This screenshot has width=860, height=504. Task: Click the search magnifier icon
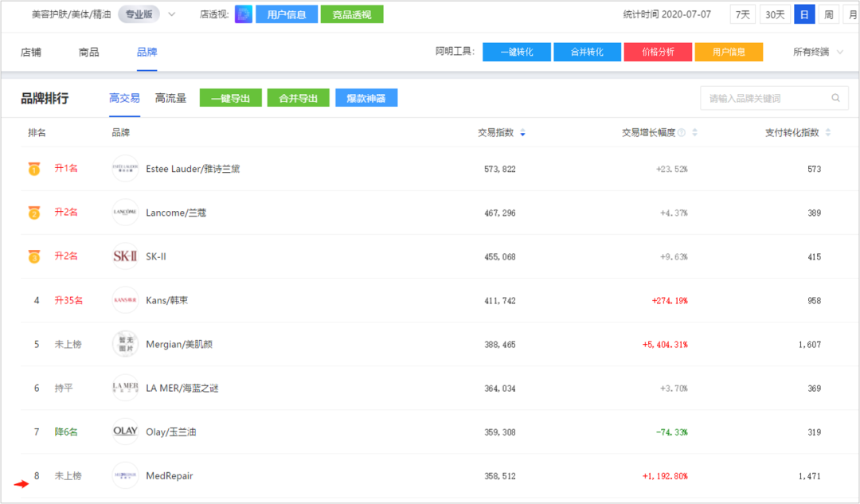835,98
